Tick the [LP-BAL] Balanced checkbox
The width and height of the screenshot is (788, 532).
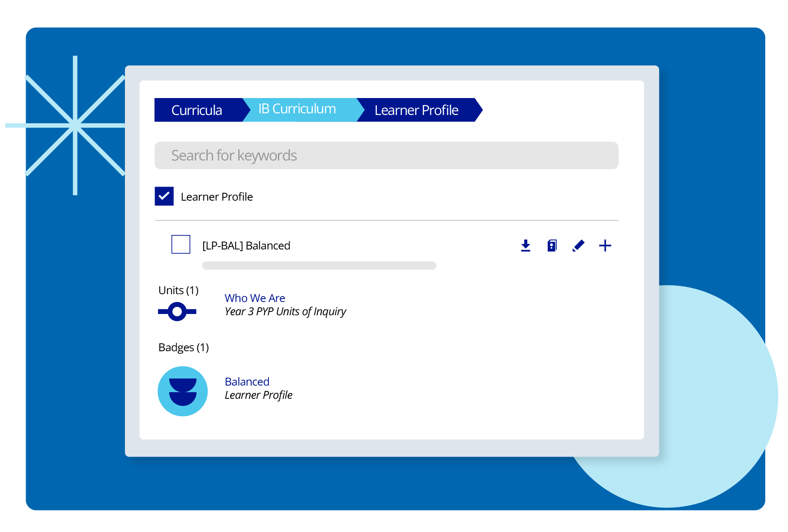(181, 244)
